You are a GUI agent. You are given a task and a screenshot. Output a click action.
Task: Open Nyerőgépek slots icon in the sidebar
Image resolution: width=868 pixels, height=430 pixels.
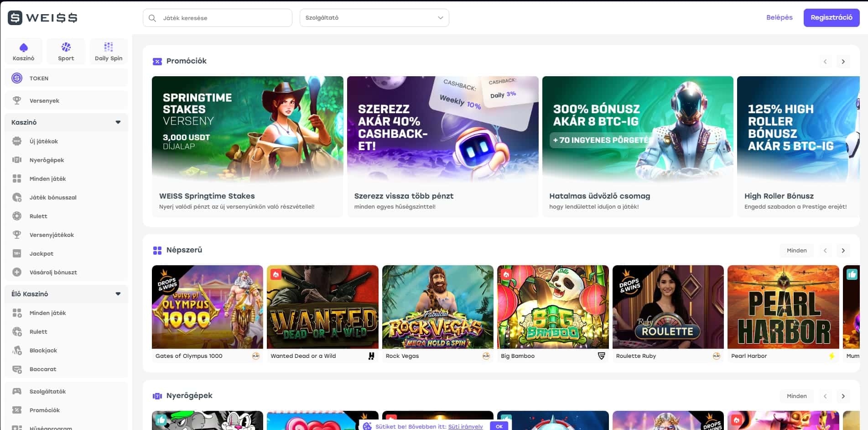17,160
